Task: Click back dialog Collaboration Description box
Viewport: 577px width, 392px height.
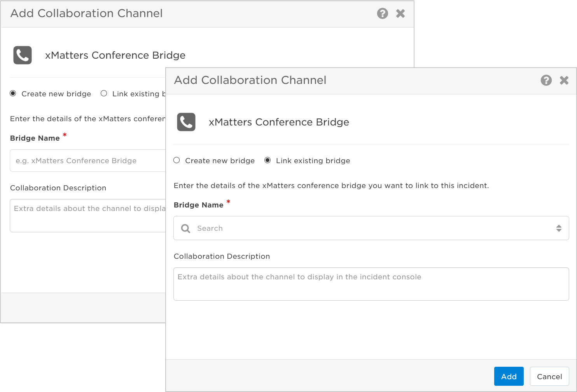Action: tap(88, 216)
